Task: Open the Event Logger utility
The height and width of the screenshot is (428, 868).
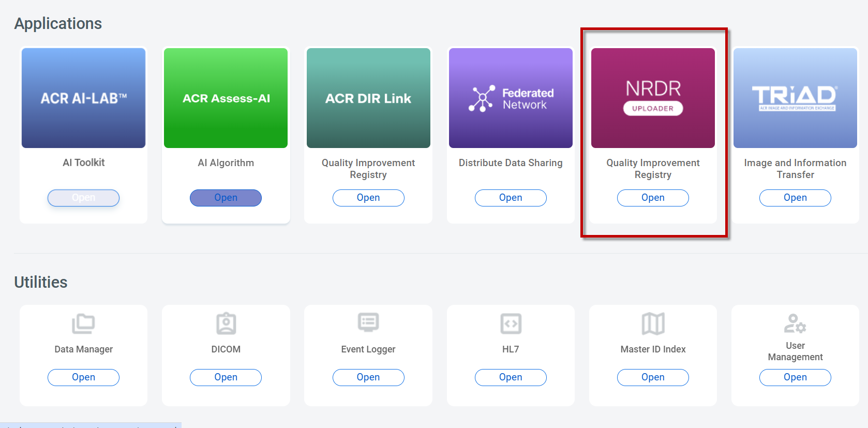Action: tap(368, 377)
